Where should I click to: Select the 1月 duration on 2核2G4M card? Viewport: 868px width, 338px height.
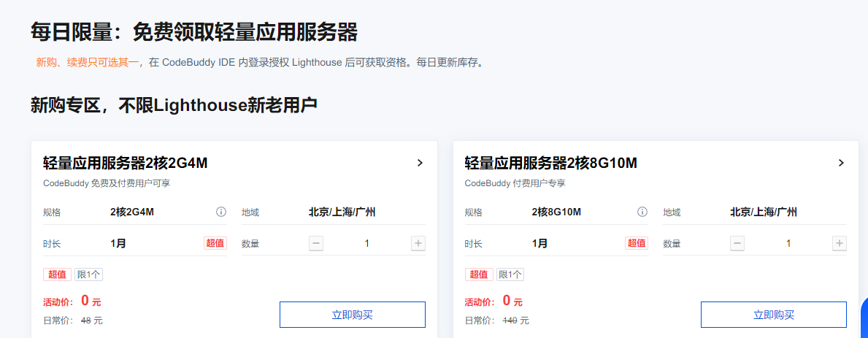(x=118, y=243)
